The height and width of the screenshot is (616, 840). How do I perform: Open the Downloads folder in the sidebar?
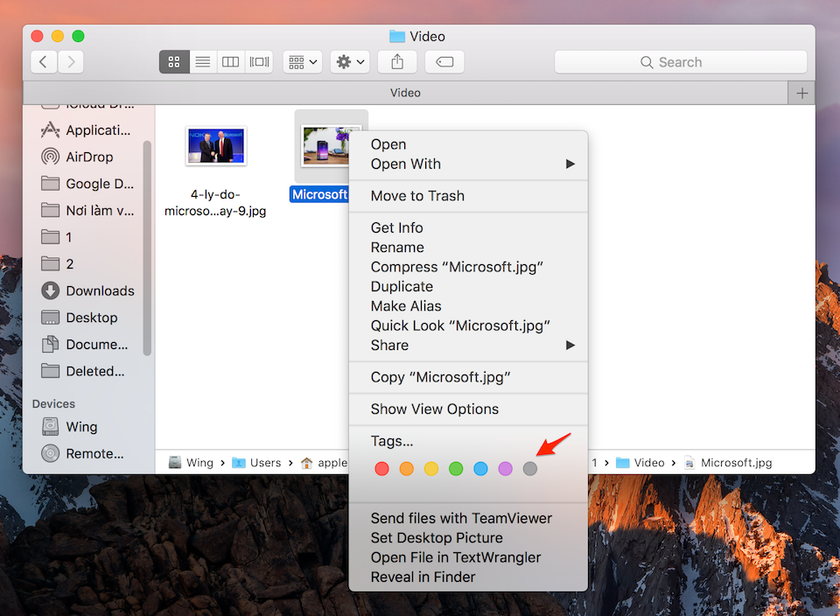[98, 290]
